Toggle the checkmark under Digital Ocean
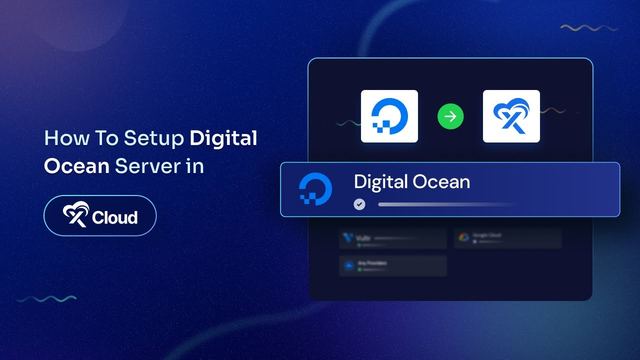The height and width of the screenshot is (360, 640). (359, 204)
